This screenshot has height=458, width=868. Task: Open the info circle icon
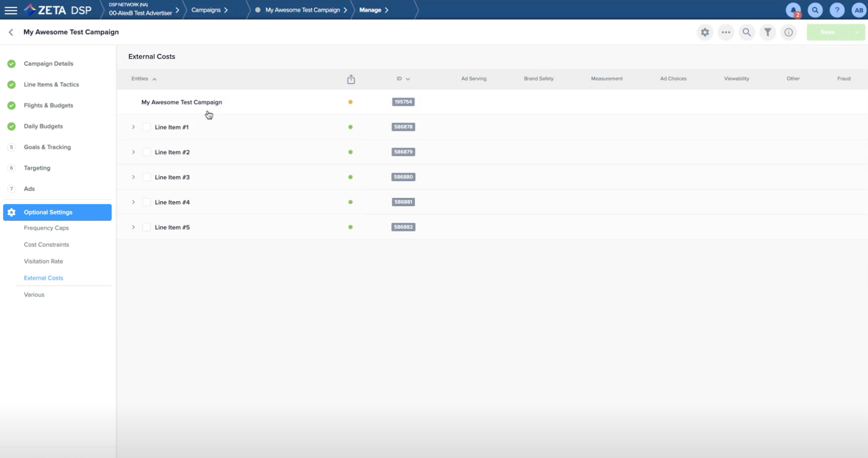click(x=788, y=32)
